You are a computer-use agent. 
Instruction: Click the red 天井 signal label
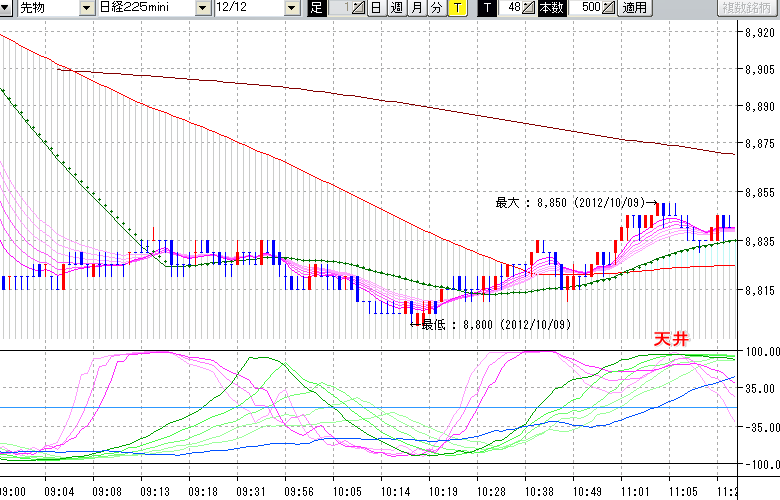click(670, 339)
